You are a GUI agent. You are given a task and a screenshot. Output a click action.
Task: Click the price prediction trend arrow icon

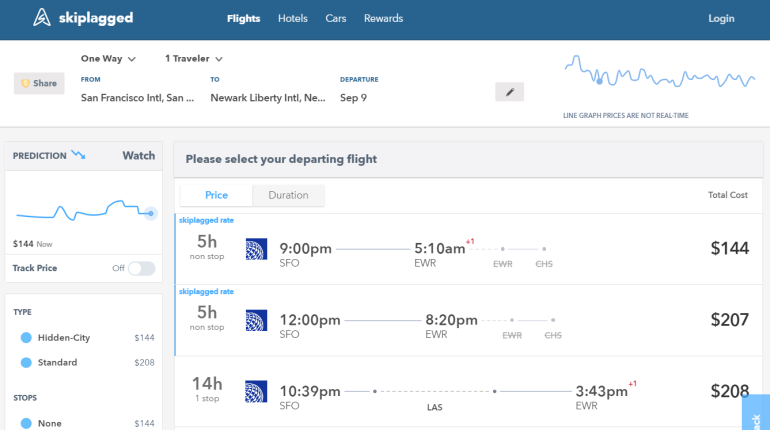coord(78,155)
